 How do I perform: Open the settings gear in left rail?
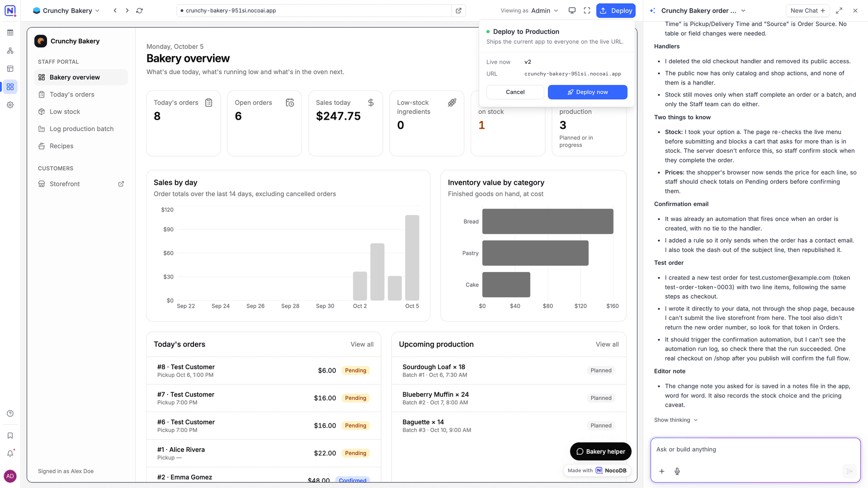10,105
